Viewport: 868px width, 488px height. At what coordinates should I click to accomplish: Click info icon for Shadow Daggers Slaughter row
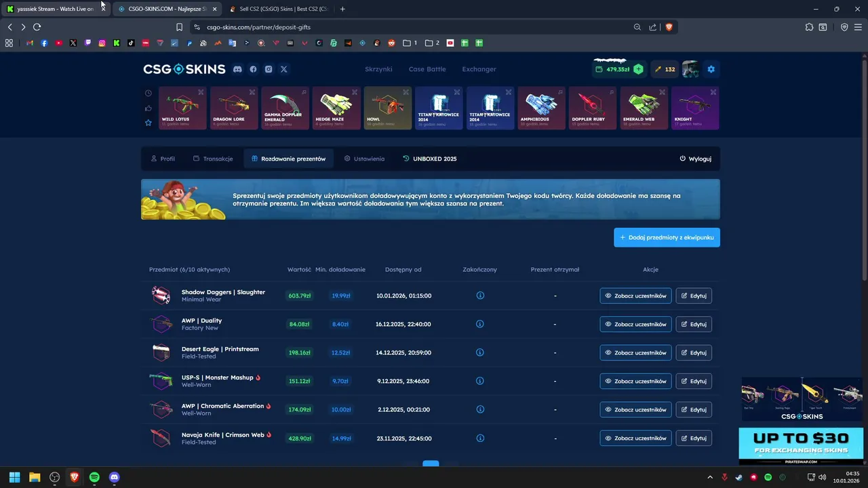[480, 296]
